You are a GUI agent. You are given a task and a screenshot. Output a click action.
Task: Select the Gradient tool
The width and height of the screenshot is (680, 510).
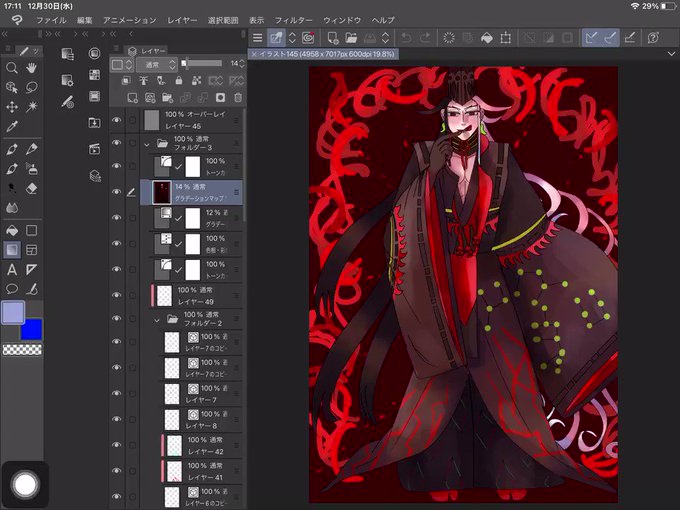[12, 250]
